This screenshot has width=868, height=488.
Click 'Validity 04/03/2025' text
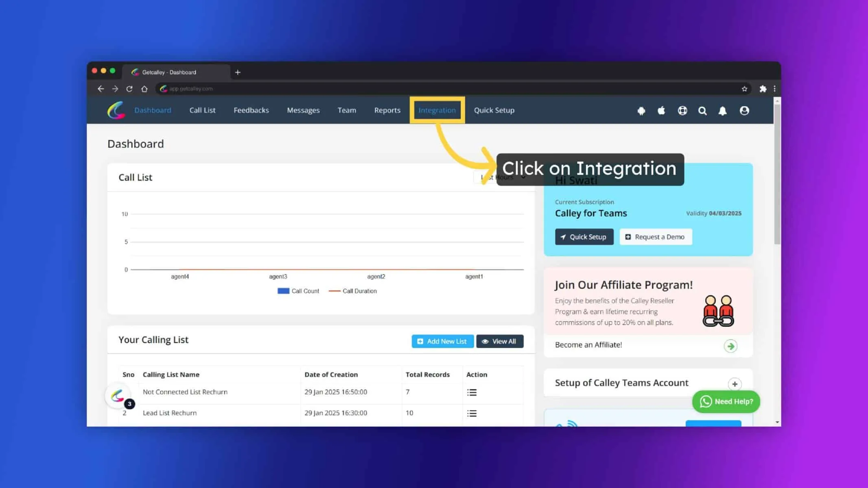(x=714, y=213)
